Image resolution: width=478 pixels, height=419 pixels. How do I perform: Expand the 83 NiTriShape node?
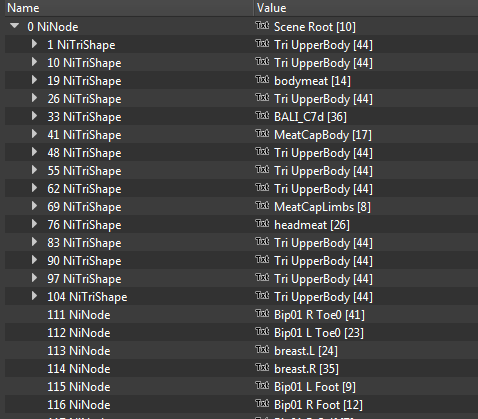coord(34,242)
